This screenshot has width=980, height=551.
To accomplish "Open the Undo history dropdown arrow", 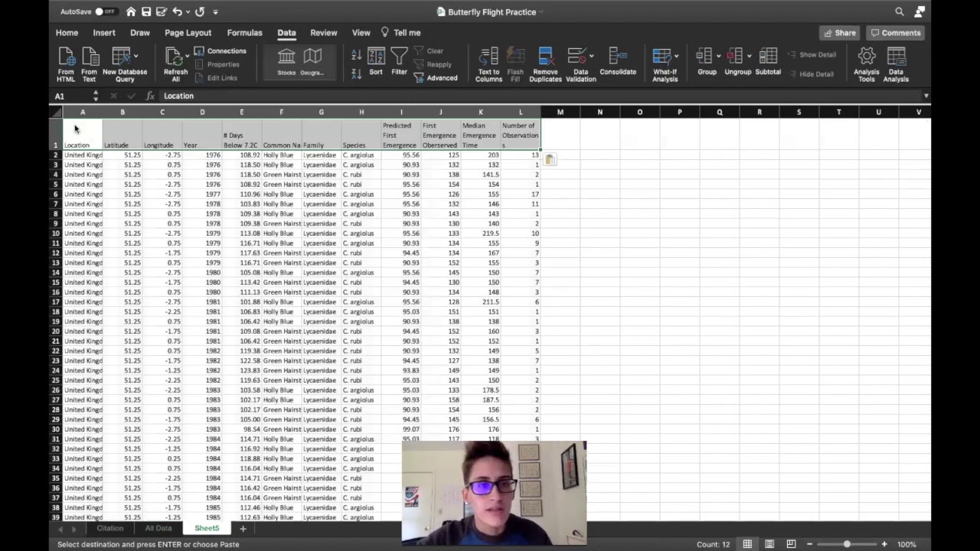I will point(188,12).
